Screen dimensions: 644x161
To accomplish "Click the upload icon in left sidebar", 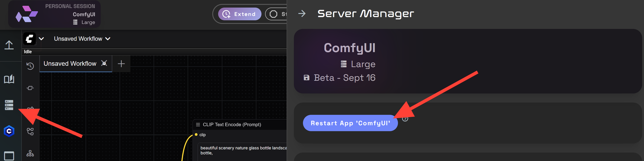I will point(9,45).
